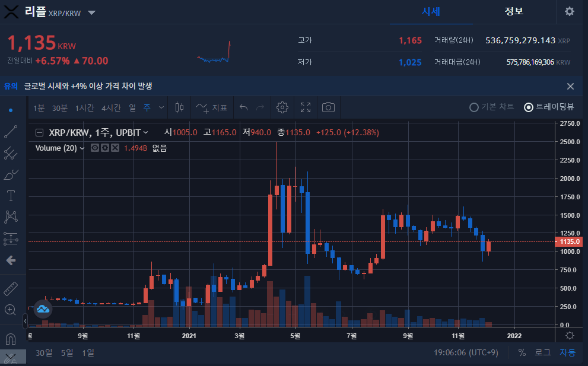Select 주 weekly interval
Image resolution: width=588 pixels, height=366 pixels.
tap(147, 108)
